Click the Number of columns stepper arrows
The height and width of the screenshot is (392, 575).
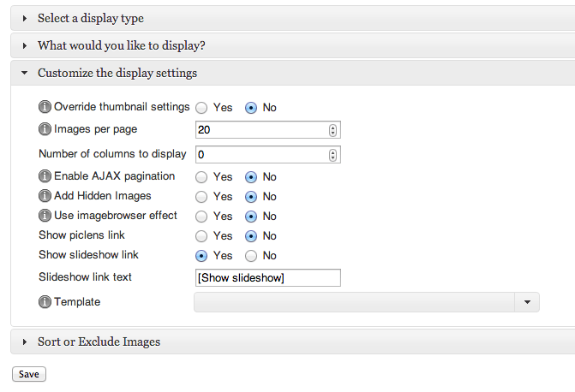point(332,155)
